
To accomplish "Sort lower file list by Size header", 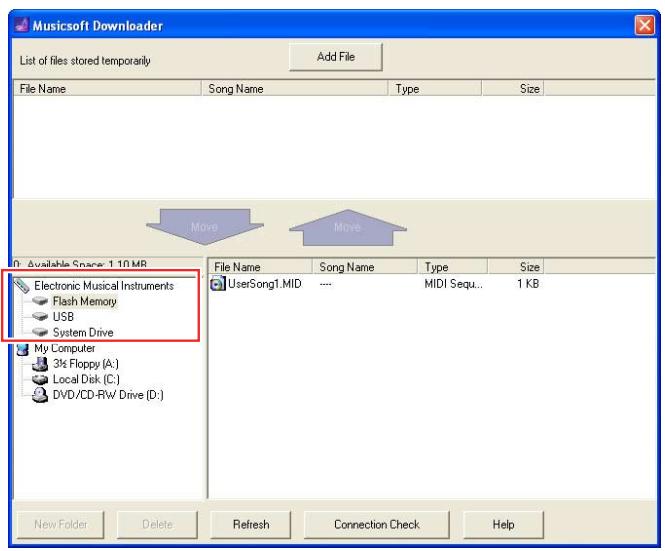I will [516, 267].
